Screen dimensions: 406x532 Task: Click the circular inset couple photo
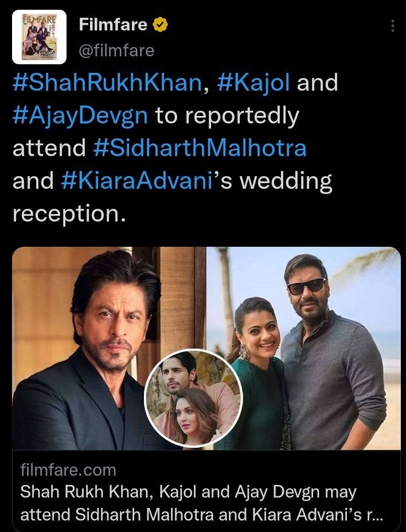tap(193, 398)
